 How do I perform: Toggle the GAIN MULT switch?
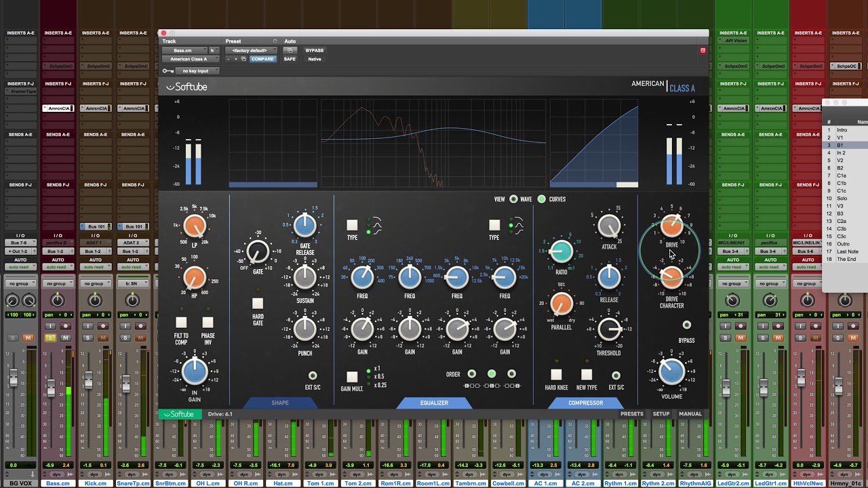click(x=352, y=377)
